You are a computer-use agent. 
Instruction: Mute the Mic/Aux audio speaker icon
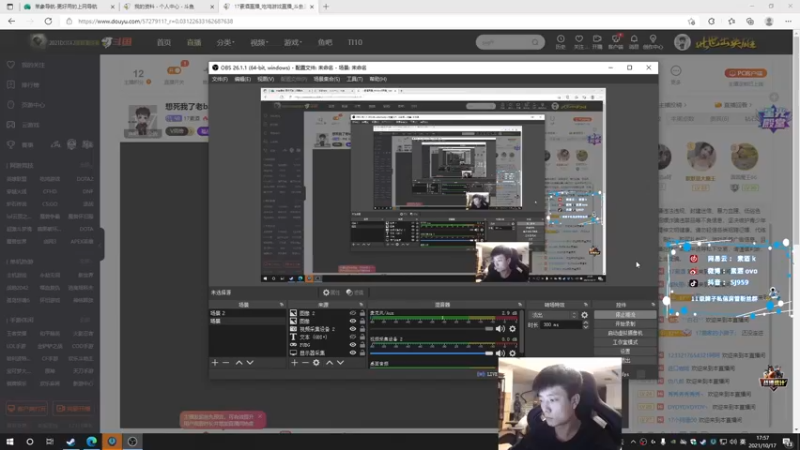500,329
